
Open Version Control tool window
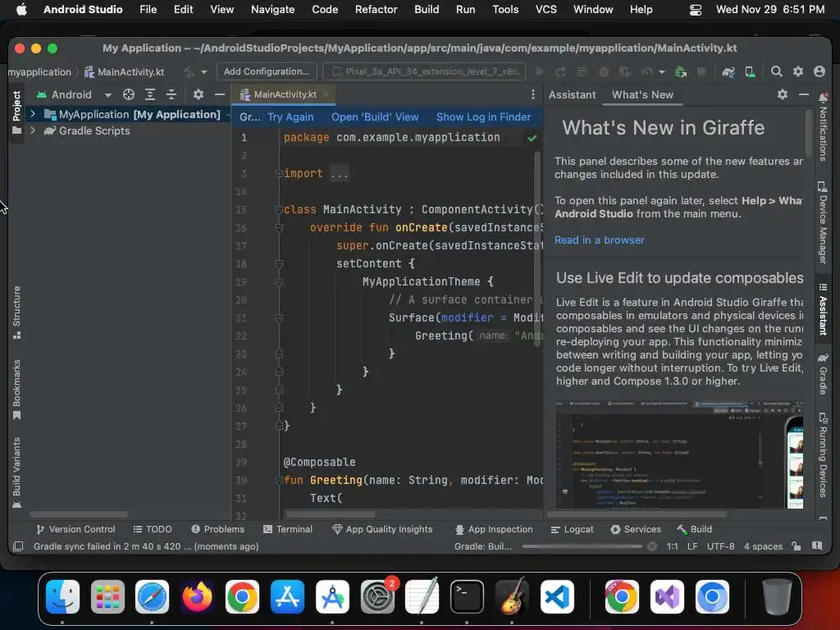(75, 529)
